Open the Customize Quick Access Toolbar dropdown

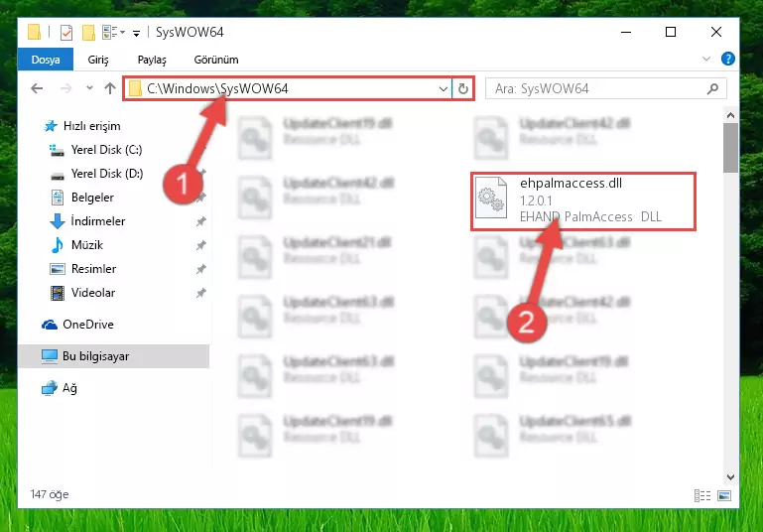[x=137, y=33]
